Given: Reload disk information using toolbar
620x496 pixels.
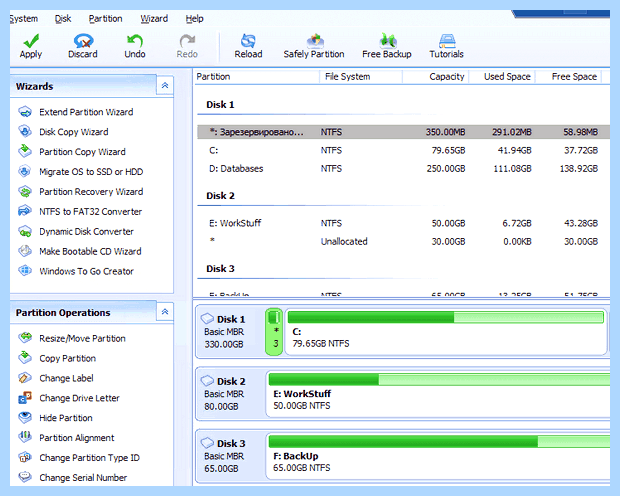Looking at the screenshot, I should tap(248, 46).
